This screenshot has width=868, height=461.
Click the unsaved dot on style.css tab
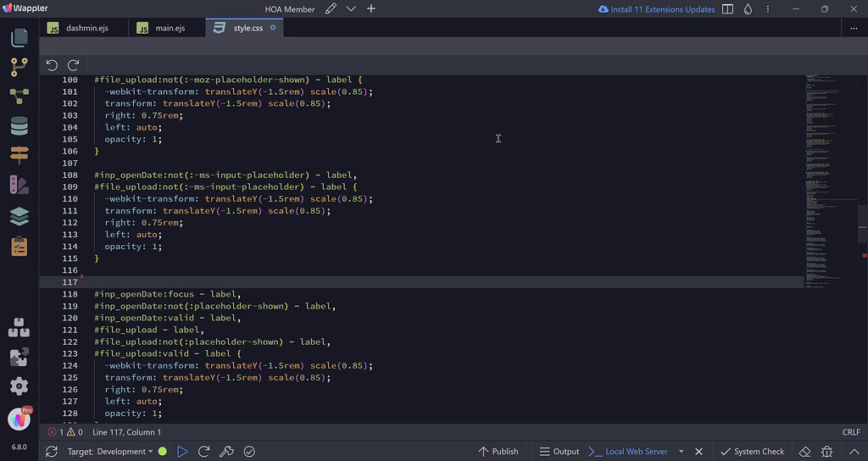pyautogui.click(x=273, y=28)
